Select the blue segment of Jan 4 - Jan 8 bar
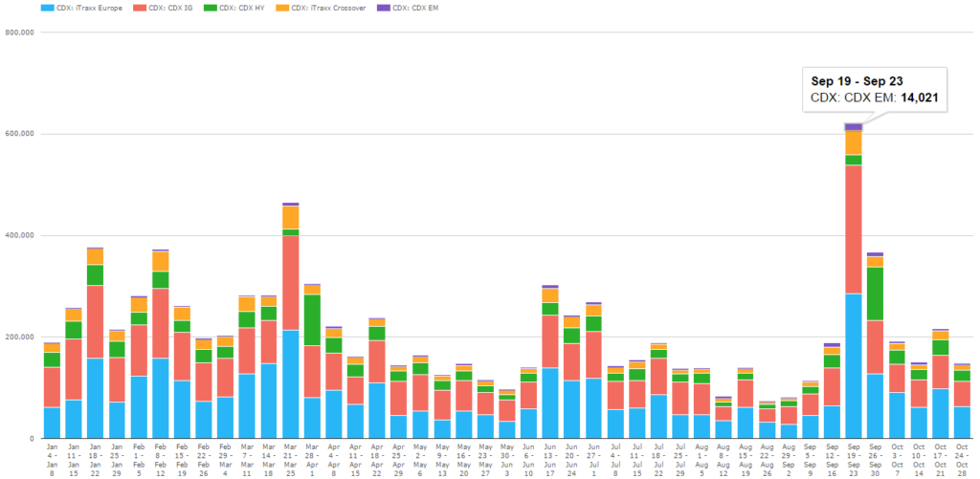The image size is (980, 479). (53, 423)
